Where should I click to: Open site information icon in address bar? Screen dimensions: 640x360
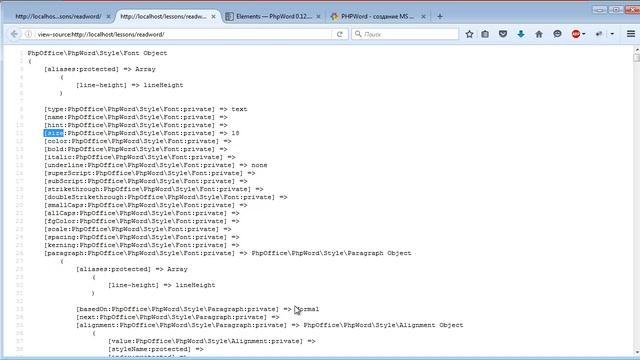(28, 34)
